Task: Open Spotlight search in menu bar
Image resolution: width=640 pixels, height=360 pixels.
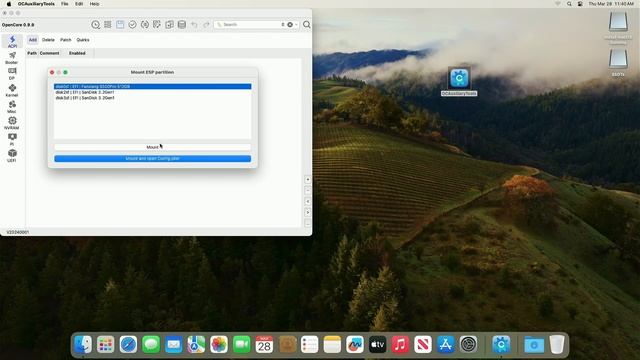Action: coord(569,4)
